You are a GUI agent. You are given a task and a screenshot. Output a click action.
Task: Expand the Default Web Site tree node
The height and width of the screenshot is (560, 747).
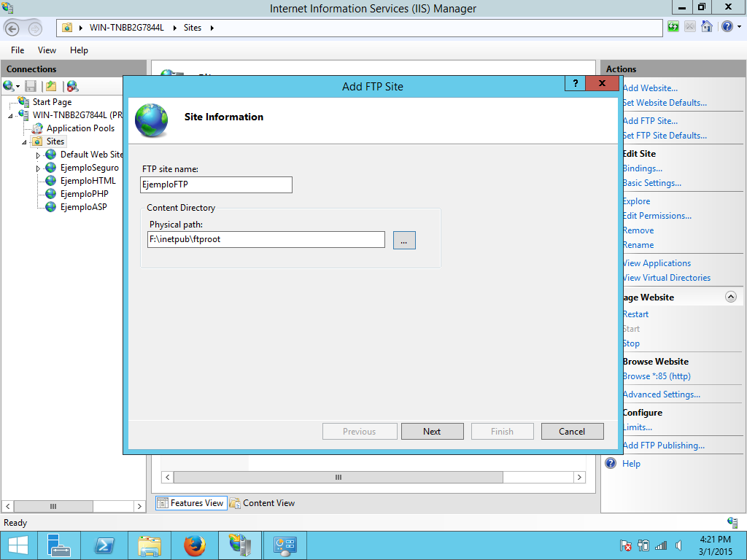pos(37,154)
